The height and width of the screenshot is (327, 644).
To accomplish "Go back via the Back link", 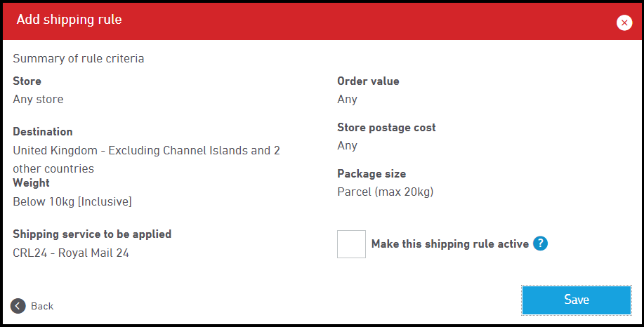I will click(x=42, y=306).
